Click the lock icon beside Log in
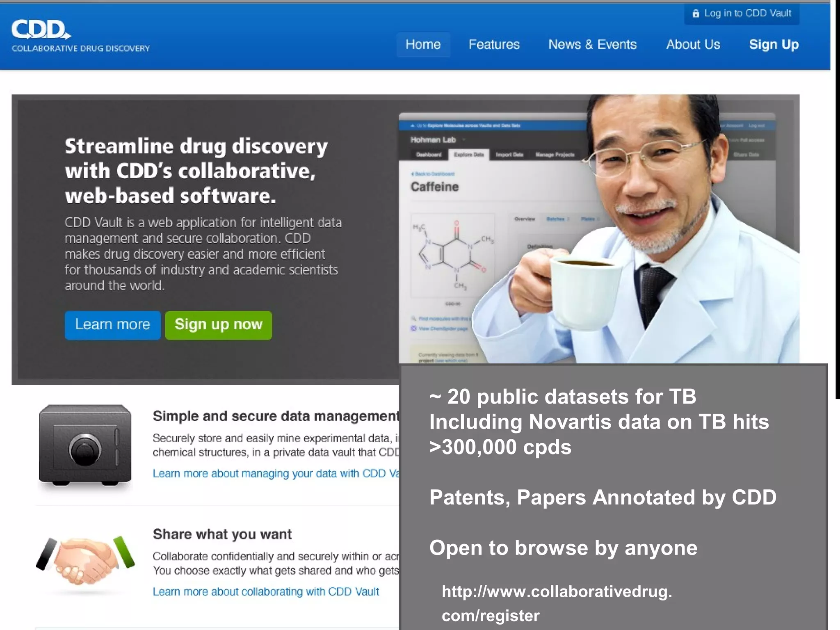Screen dimensions: 840x630 pos(696,14)
